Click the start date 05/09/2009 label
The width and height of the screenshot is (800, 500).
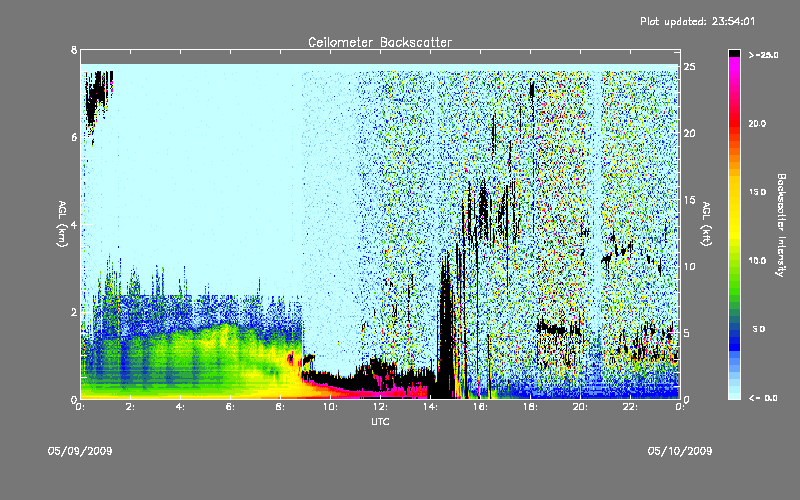pos(80,451)
